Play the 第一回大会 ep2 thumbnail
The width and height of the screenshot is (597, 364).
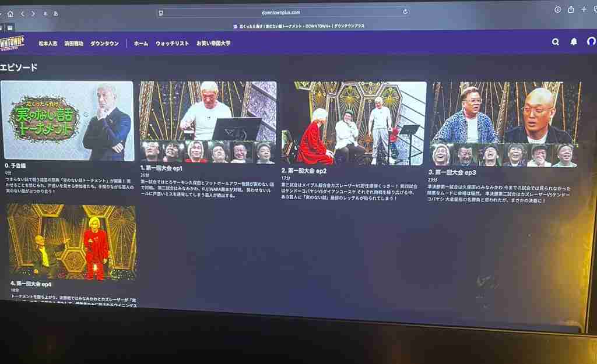pyautogui.click(x=354, y=123)
